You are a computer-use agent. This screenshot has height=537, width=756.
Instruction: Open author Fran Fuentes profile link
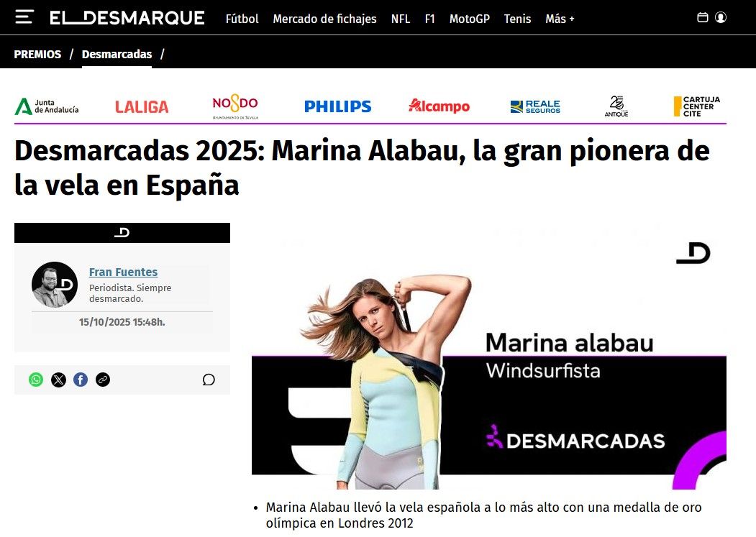pyautogui.click(x=124, y=272)
